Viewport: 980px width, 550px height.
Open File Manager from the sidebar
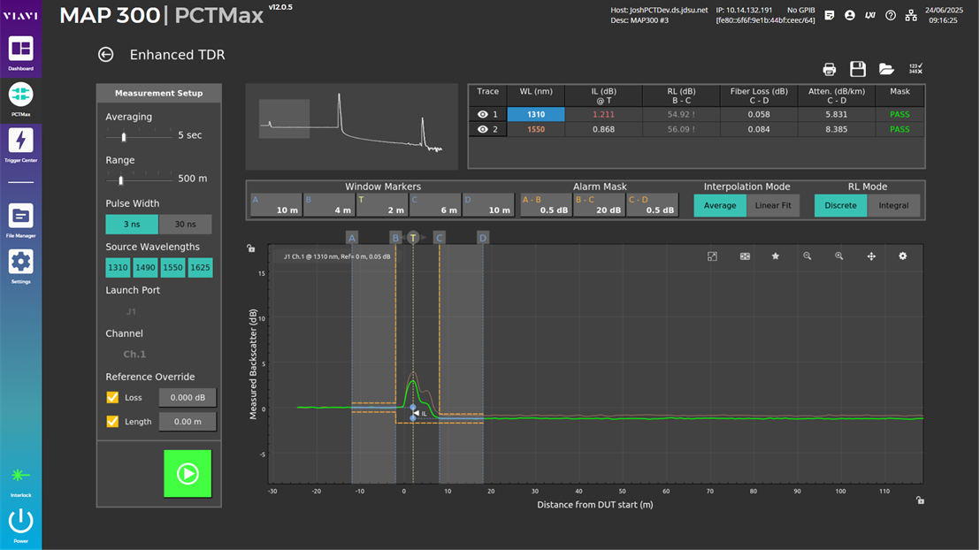21,217
